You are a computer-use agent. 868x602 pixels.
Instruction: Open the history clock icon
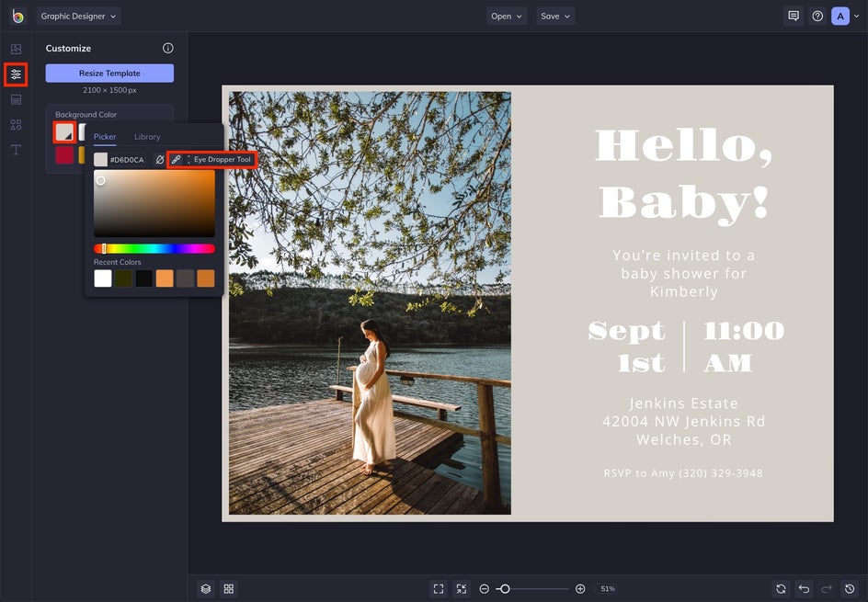point(850,589)
